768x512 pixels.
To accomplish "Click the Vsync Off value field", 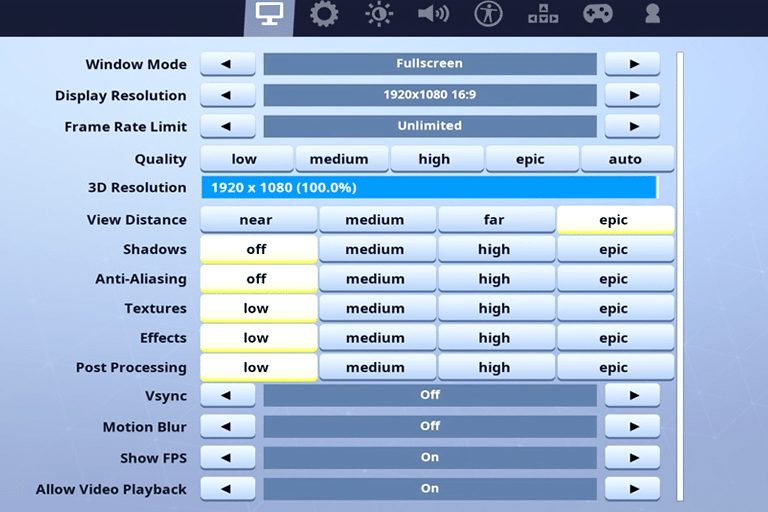I will click(430, 395).
